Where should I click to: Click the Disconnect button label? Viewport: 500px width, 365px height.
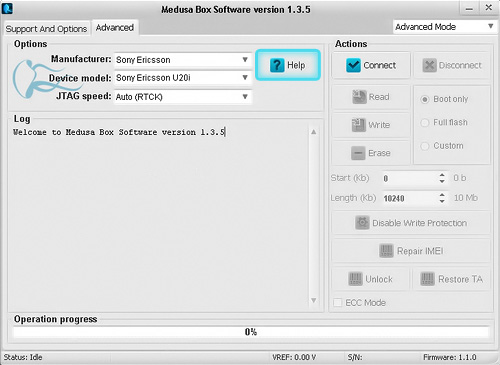[x=460, y=65]
